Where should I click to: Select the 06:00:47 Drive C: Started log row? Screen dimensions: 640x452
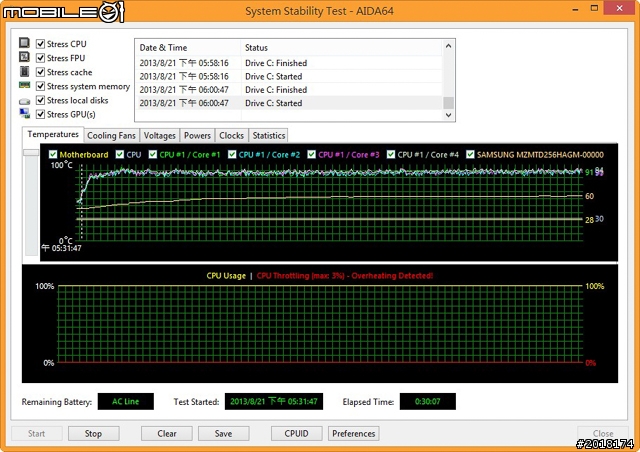(289, 103)
